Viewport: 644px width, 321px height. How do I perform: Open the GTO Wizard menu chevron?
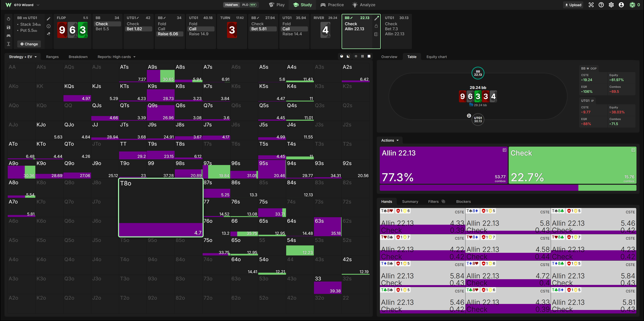click(38, 5)
